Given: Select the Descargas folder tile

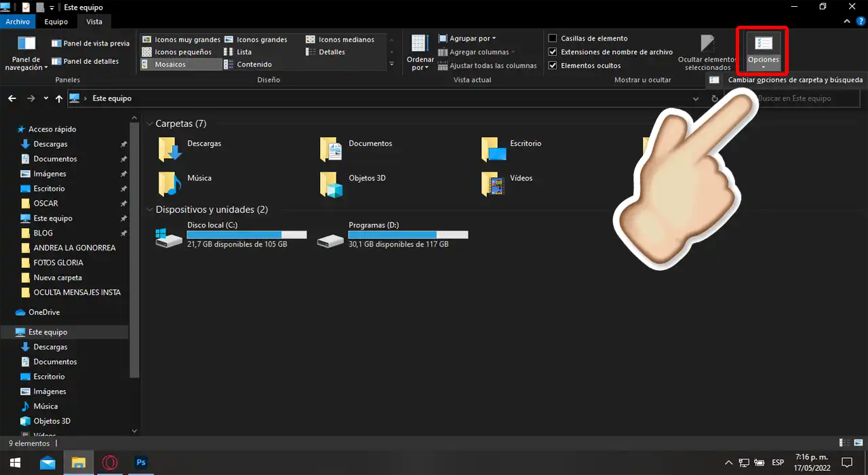Looking at the screenshot, I should (190, 149).
